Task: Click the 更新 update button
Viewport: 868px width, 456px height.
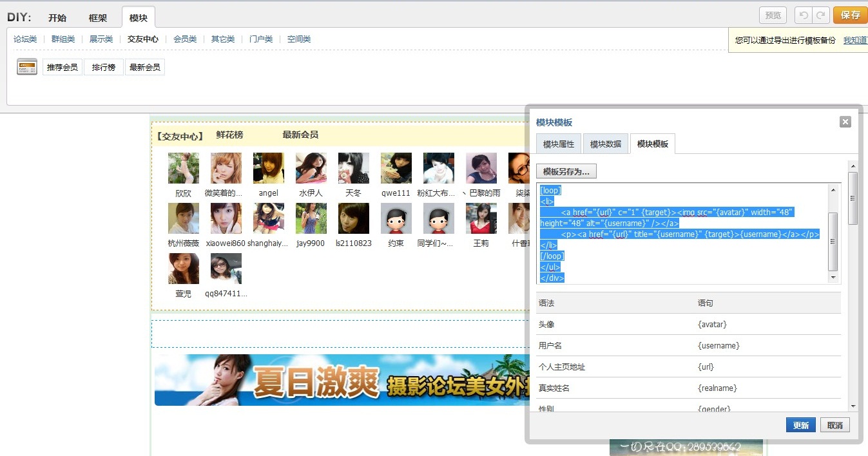Action: (801, 425)
